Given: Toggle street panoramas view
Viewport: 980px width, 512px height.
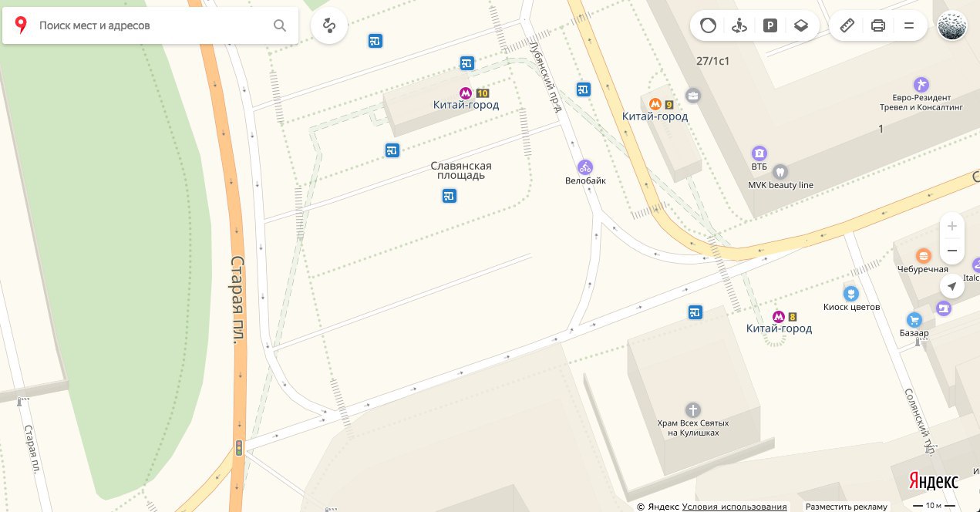Looking at the screenshot, I should click(x=739, y=25).
